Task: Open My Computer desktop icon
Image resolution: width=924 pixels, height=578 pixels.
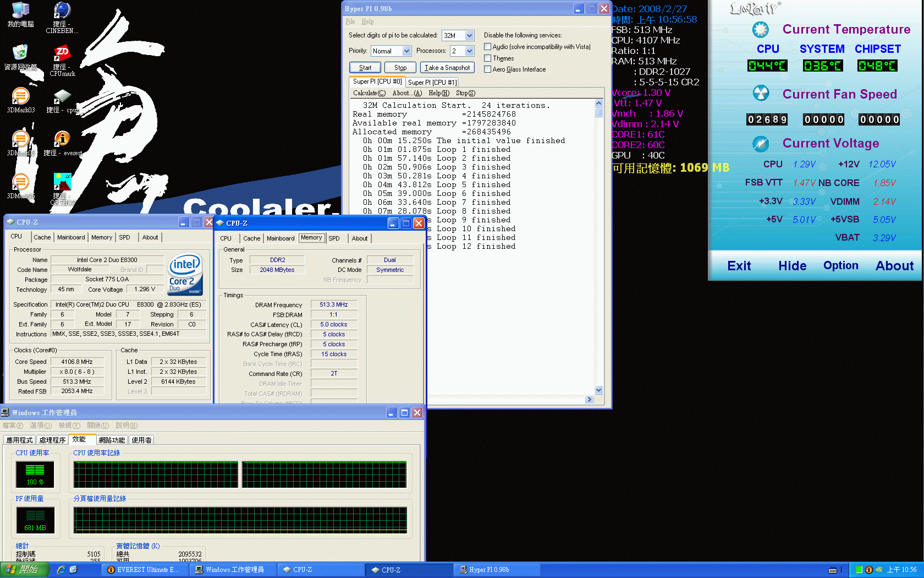Action: (20, 11)
